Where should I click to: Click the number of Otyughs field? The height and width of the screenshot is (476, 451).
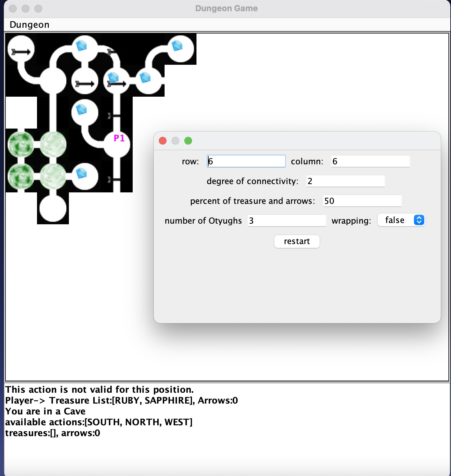[x=287, y=220]
